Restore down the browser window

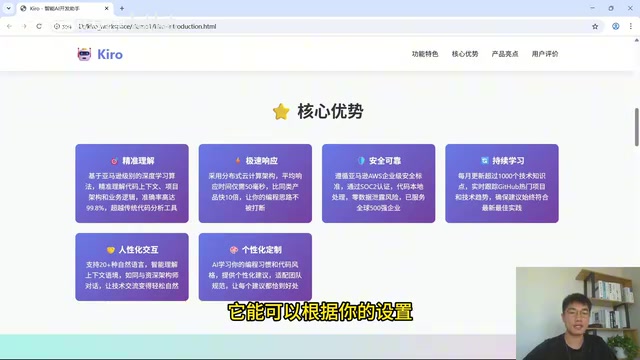click(611, 8)
